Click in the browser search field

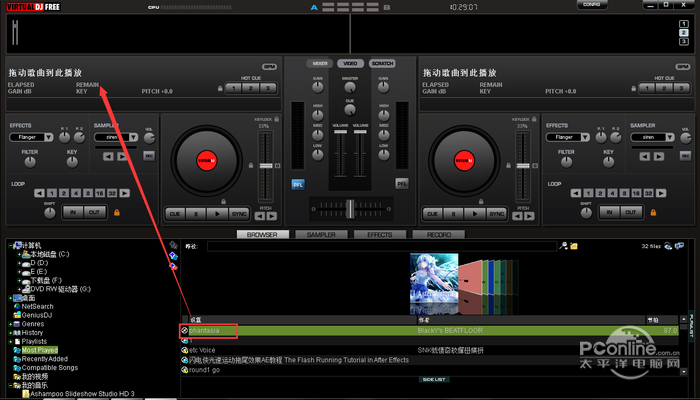coord(382,246)
